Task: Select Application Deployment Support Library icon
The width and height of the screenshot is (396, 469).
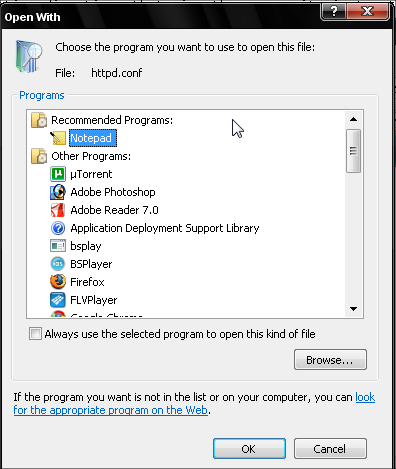Action: (58, 228)
